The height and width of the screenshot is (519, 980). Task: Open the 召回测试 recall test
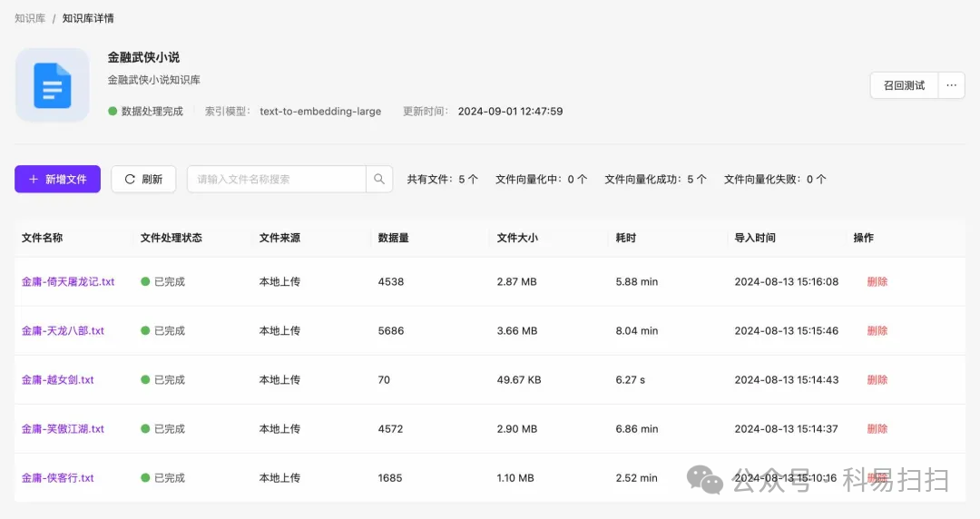tap(904, 85)
